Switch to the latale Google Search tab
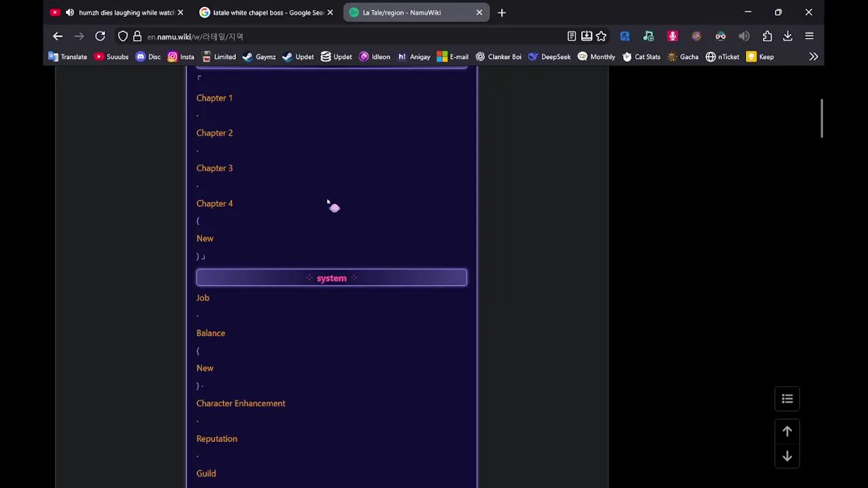The height and width of the screenshot is (488, 868). (x=265, y=12)
